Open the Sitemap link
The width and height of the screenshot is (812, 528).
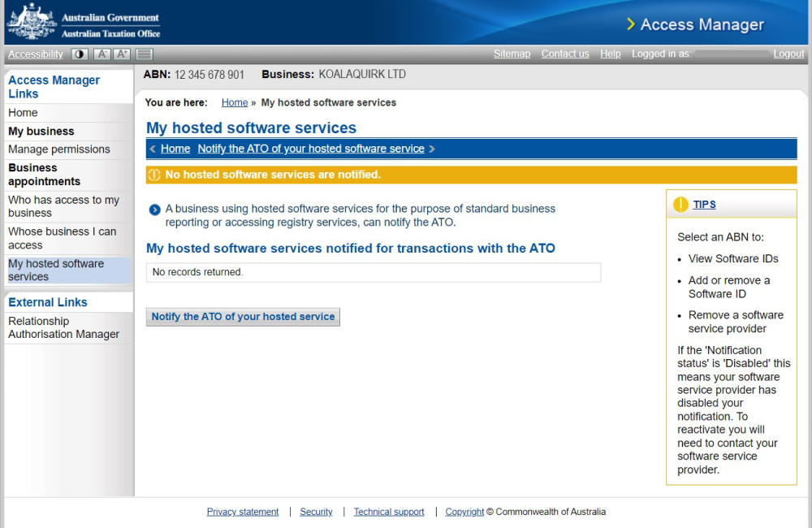(512, 54)
